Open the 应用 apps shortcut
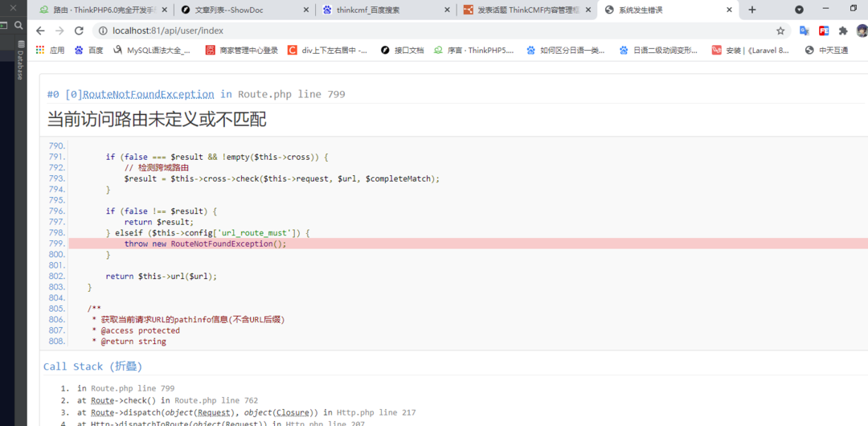The image size is (868, 426). pos(51,51)
